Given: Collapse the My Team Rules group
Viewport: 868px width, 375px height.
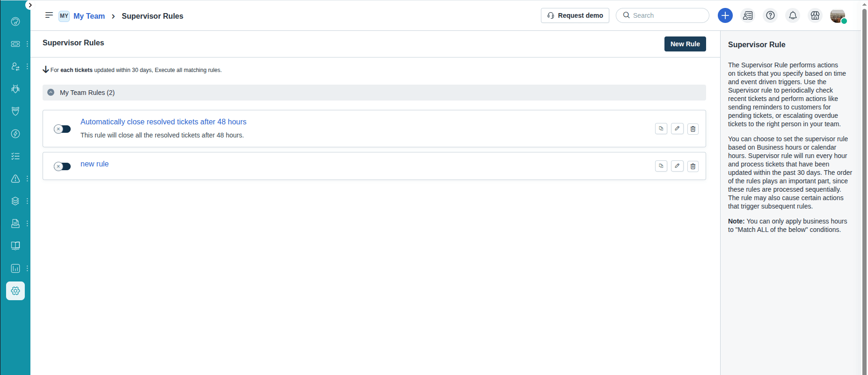Looking at the screenshot, I should [x=51, y=93].
